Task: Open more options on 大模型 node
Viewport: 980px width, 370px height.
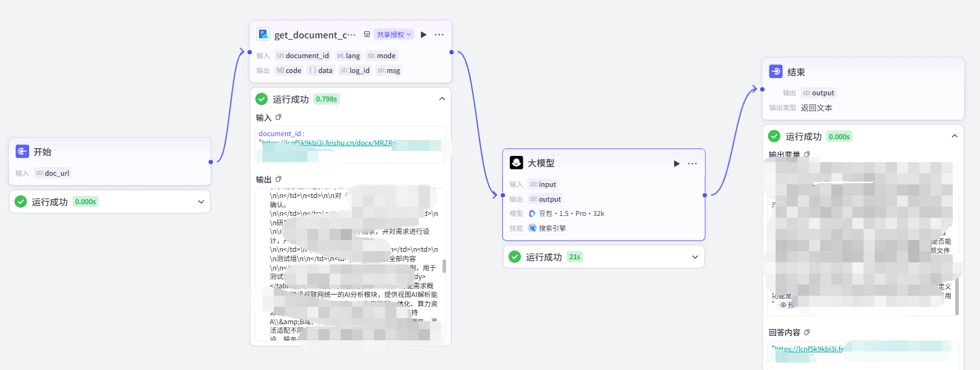Action: click(x=693, y=163)
